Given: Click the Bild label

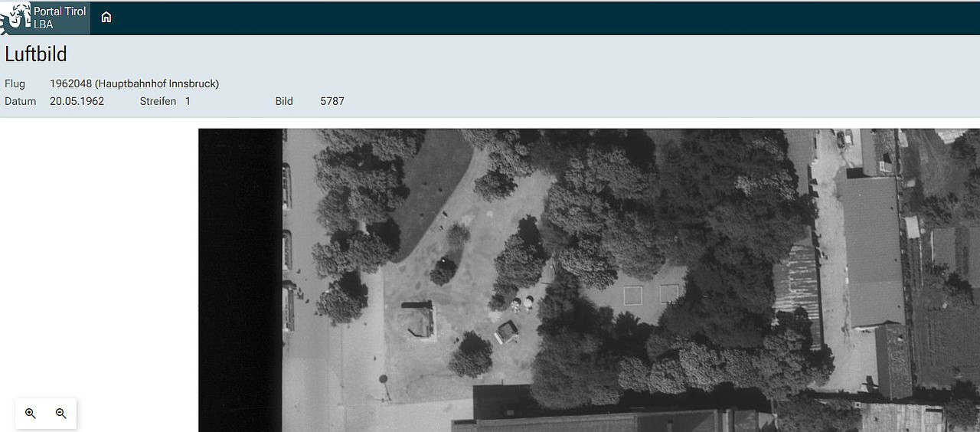Looking at the screenshot, I should tap(284, 101).
